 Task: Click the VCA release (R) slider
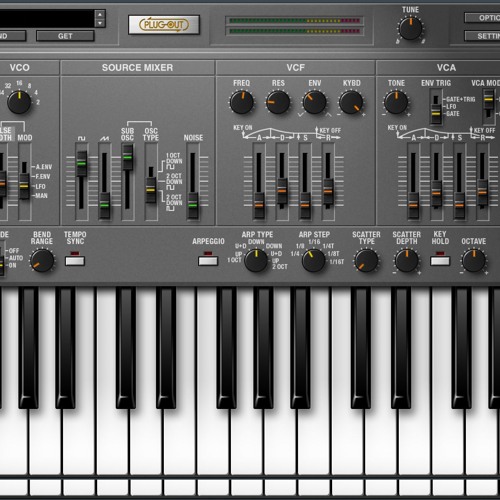pyautogui.click(x=482, y=192)
